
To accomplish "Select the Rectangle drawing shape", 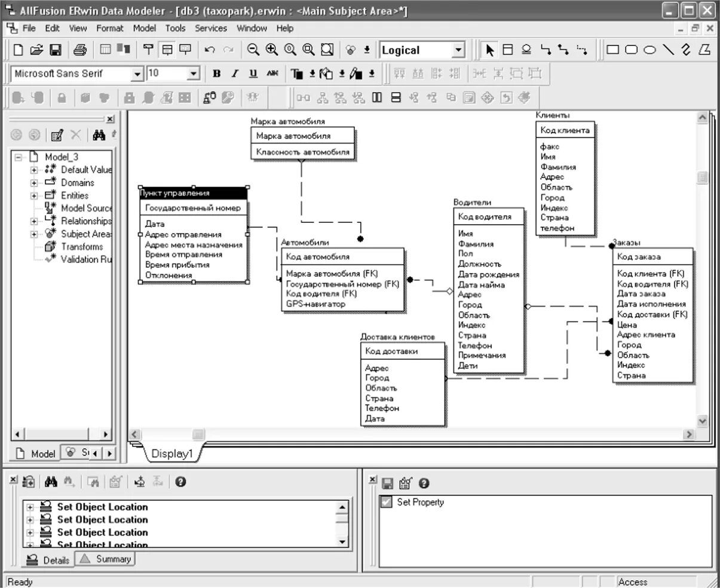I will click(612, 50).
